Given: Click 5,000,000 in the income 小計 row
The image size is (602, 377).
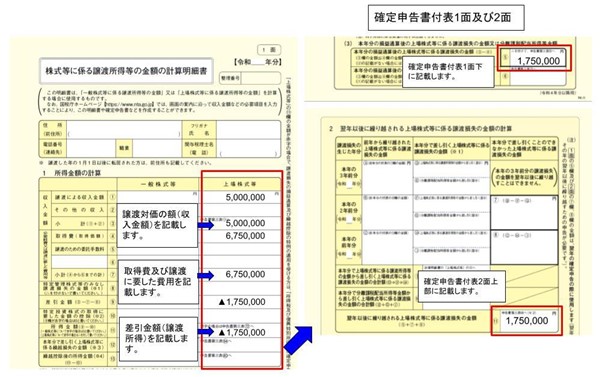Looking at the screenshot, I should click(x=245, y=223).
